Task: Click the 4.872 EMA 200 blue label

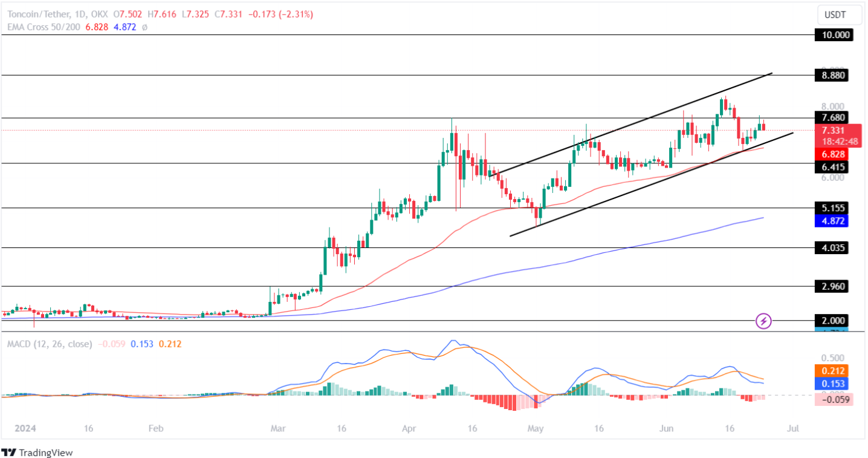Action: click(x=831, y=221)
